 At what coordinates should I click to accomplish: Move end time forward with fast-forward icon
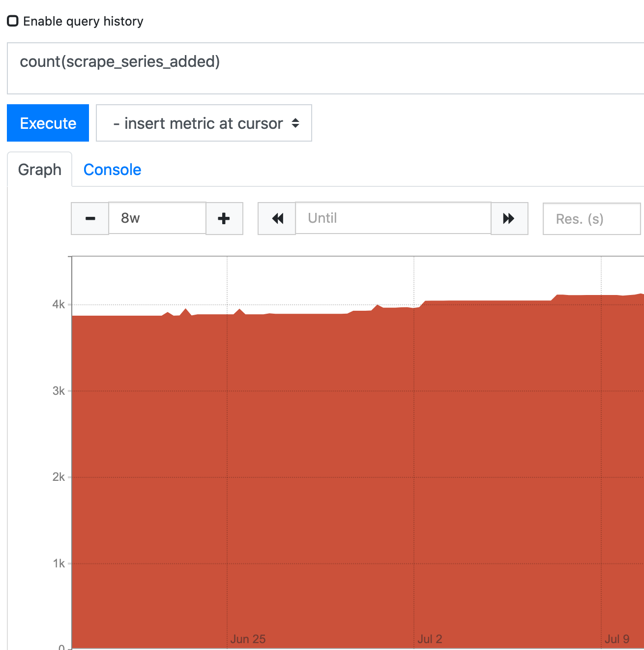509,218
